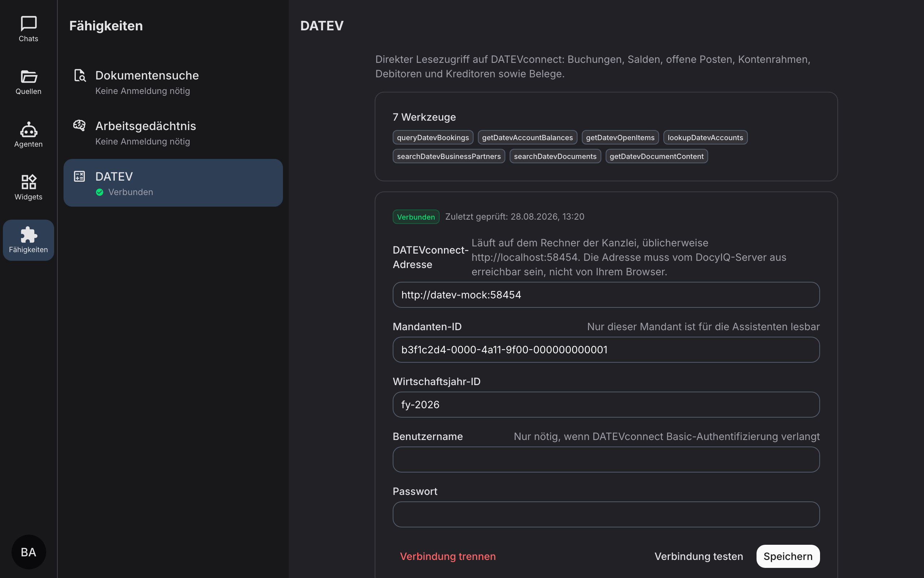Go to the Chats label
The image size is (924, 578).
[29, 39]
